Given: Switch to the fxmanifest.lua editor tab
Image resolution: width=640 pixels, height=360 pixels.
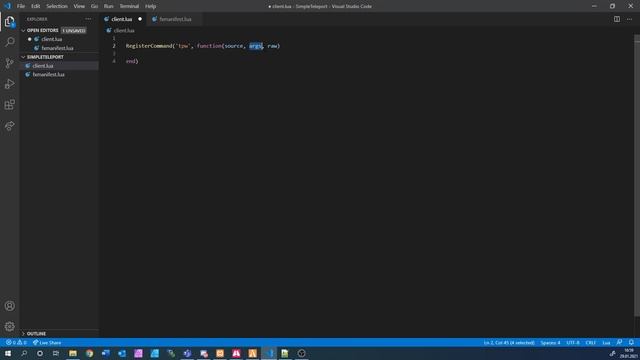Looking at the screenshot, I should click(x=175, y=19).
